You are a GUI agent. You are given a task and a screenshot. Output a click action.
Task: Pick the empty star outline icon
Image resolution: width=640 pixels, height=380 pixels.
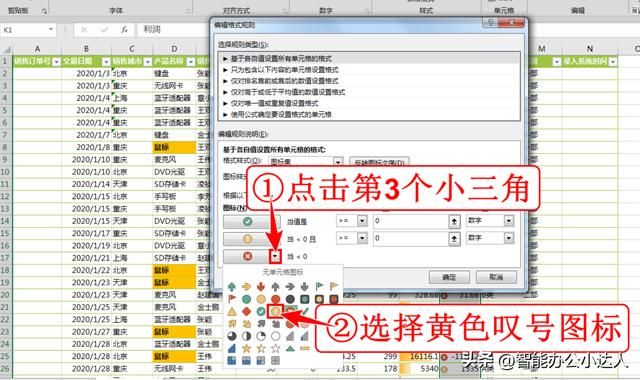coord(276,349)
